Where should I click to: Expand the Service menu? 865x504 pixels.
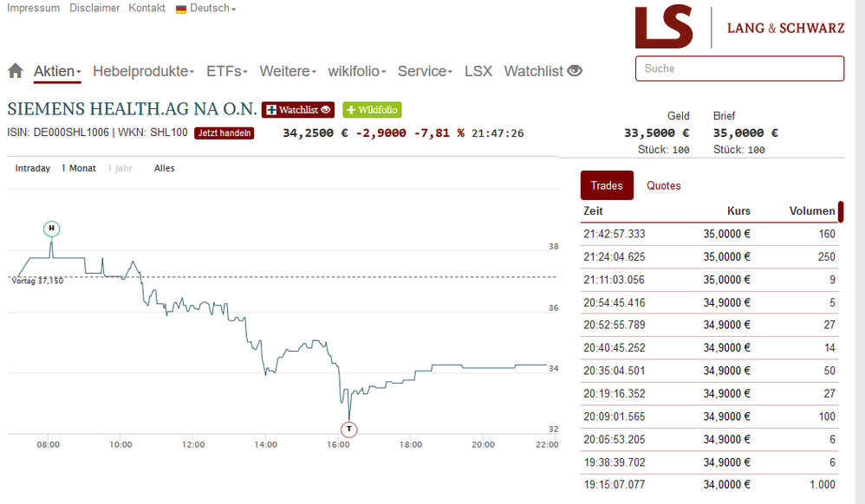coord(425,71)
